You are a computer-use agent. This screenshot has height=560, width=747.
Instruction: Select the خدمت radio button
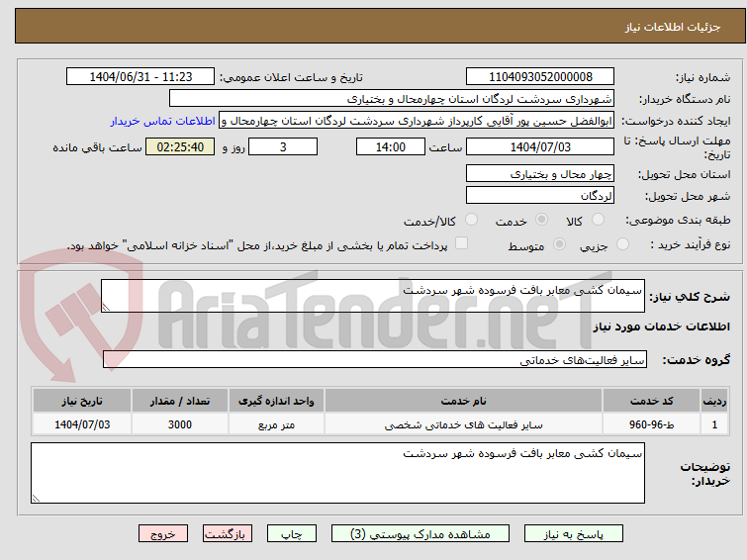541,220
